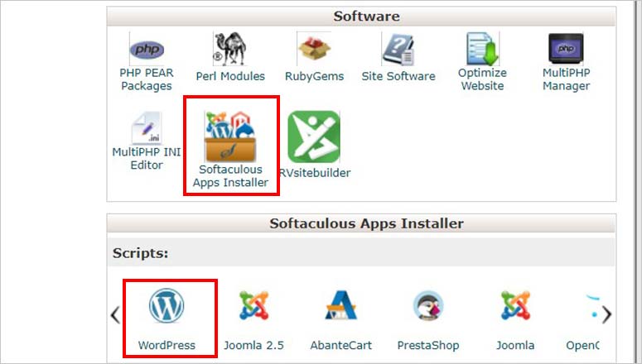
Task: Show previous scripts with left arrow
Action: click(x=115, y=315)
